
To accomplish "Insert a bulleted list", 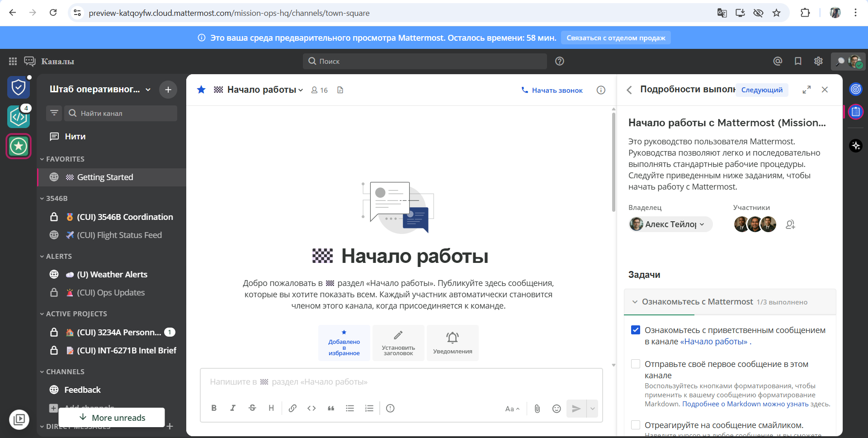I will 350,408.
